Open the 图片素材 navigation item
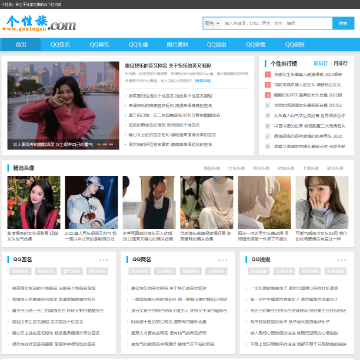Screen dimensions: 360x360 [x=177, y=45]
